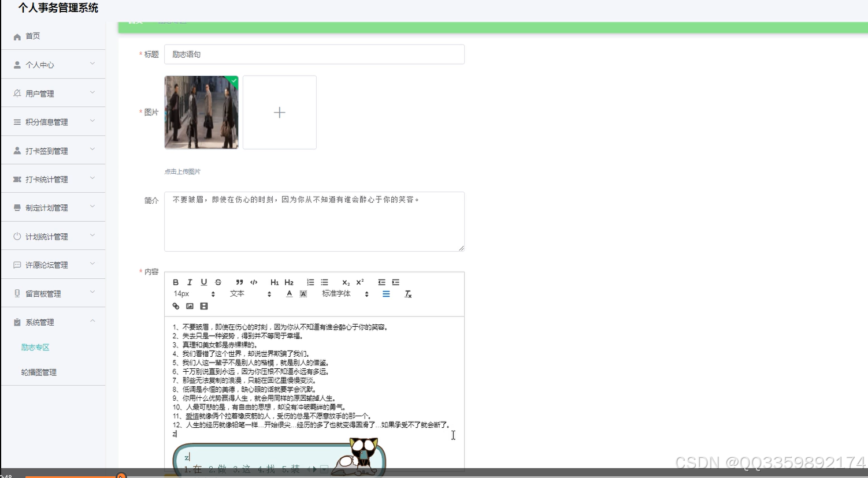Increase text indent
Screen dimensions: 868x478
pyautogui.click(x=396, y=282)
